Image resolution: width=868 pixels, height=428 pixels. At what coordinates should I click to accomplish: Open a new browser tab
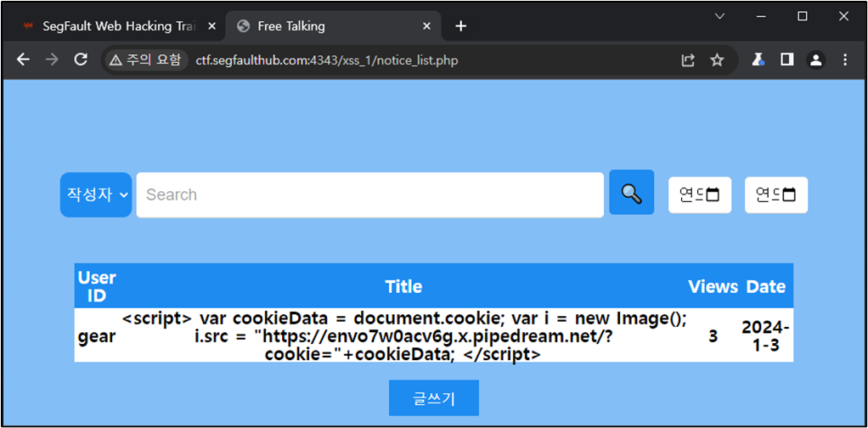tap(460, 26)
